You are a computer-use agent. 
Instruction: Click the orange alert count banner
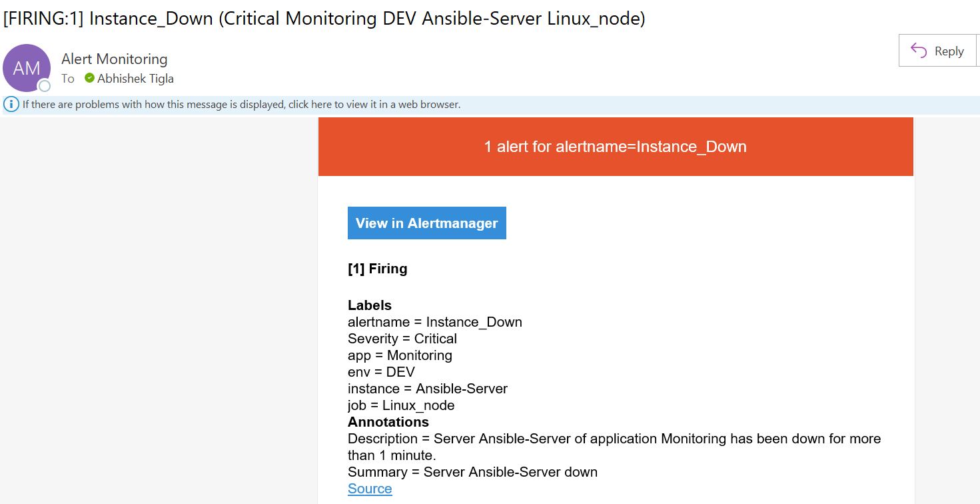[x=615, y=147]
